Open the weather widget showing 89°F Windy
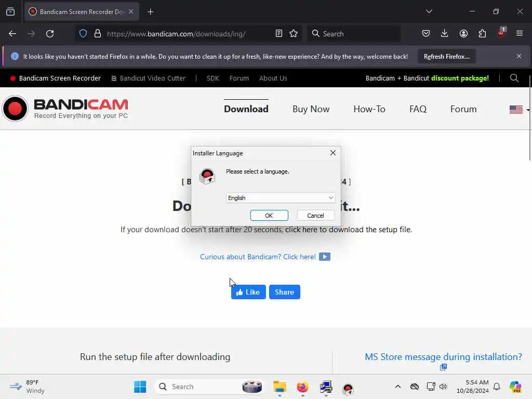Viewport: 532px width, 399px height. coord(28,387)
